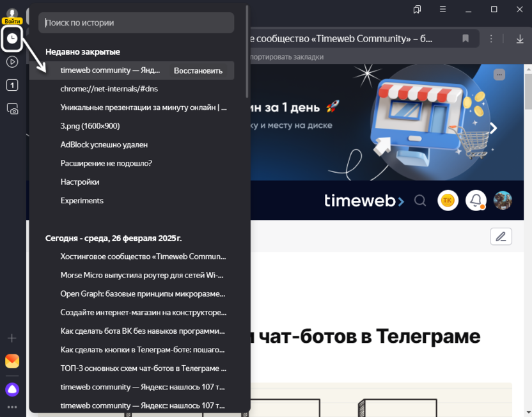This screenshot has height=417, width=532.
Task: Click the TK coin icon
Action: tap(448, 201)
